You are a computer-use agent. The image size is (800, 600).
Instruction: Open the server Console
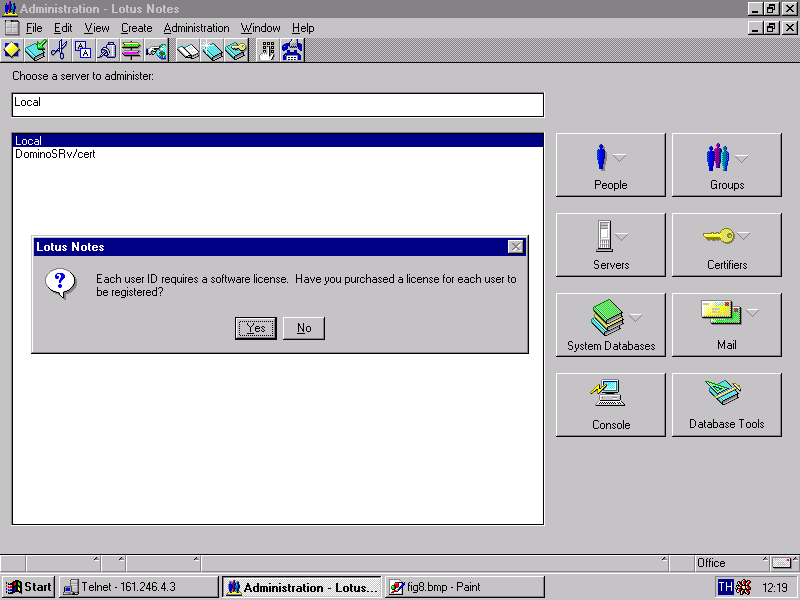click(611, 405)
